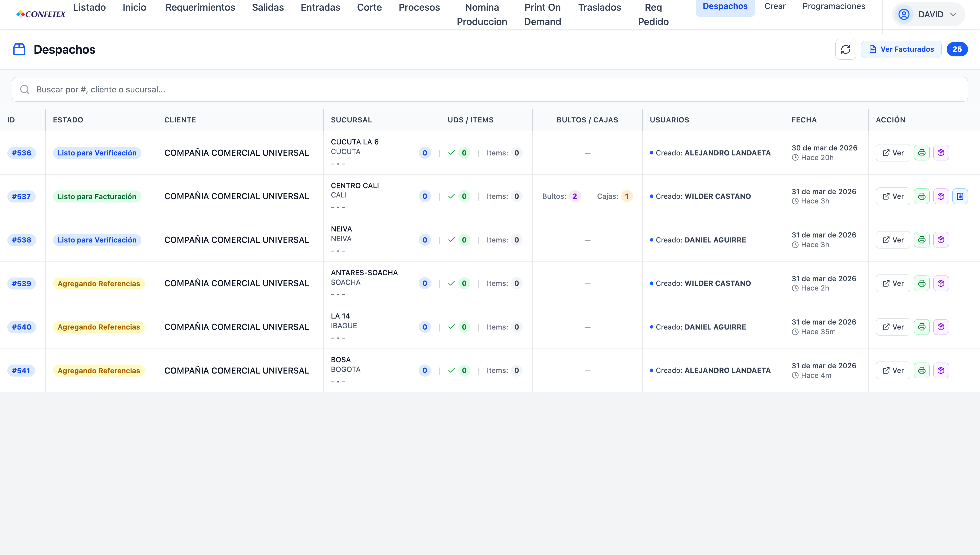980x555 pixels.
Task: Focus the search by client or sucursal field
Action: [490, 89]
